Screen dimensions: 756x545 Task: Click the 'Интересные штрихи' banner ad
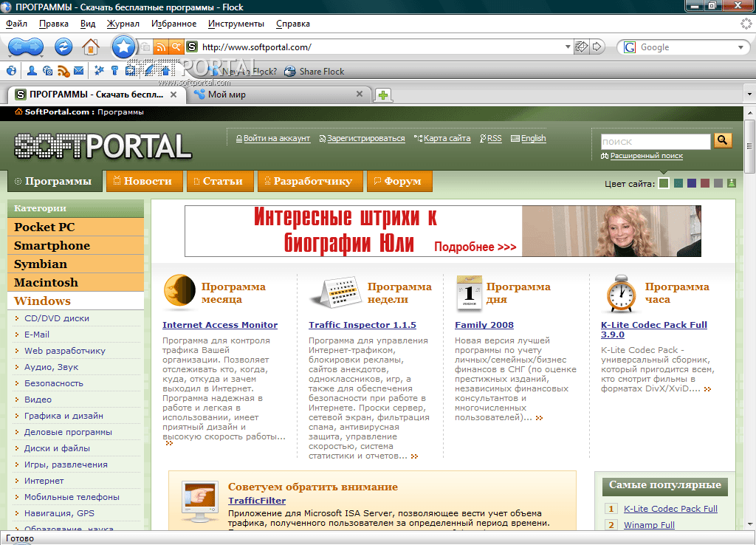[x=443, y=231]
